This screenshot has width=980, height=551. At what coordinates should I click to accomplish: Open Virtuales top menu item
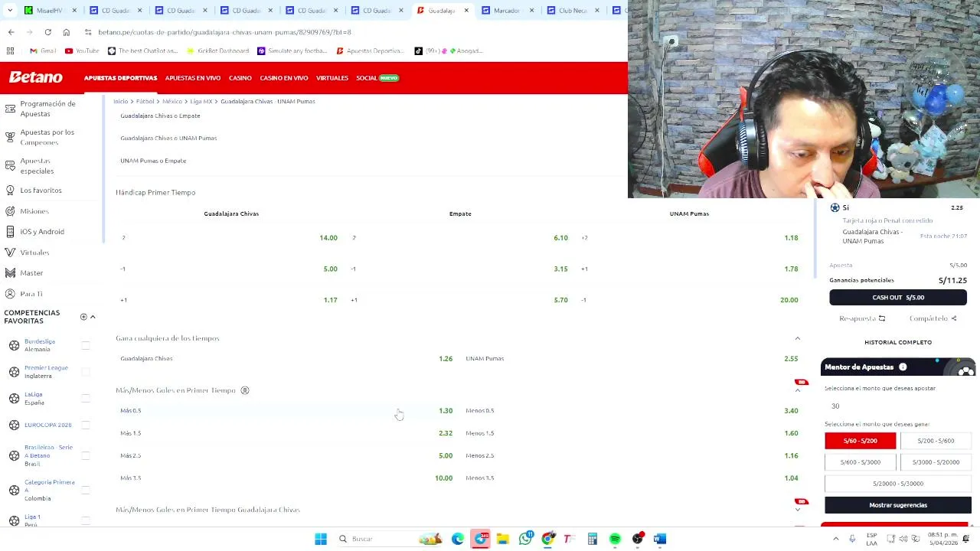(332, 78)
